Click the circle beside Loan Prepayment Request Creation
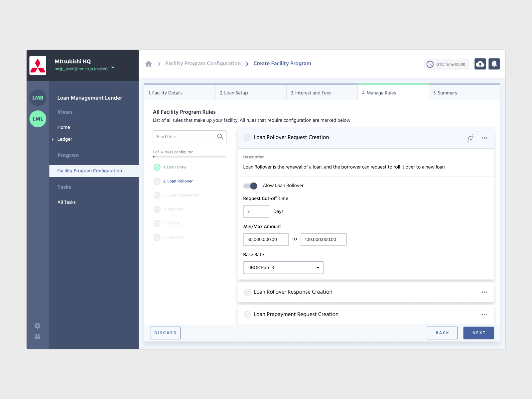 tap(247, 314)
